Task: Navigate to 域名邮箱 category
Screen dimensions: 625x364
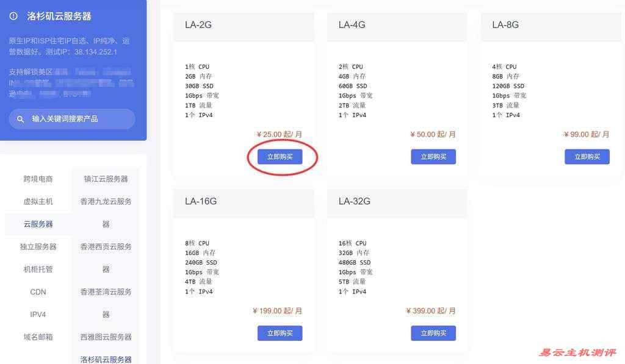Action: pos(38,337)
